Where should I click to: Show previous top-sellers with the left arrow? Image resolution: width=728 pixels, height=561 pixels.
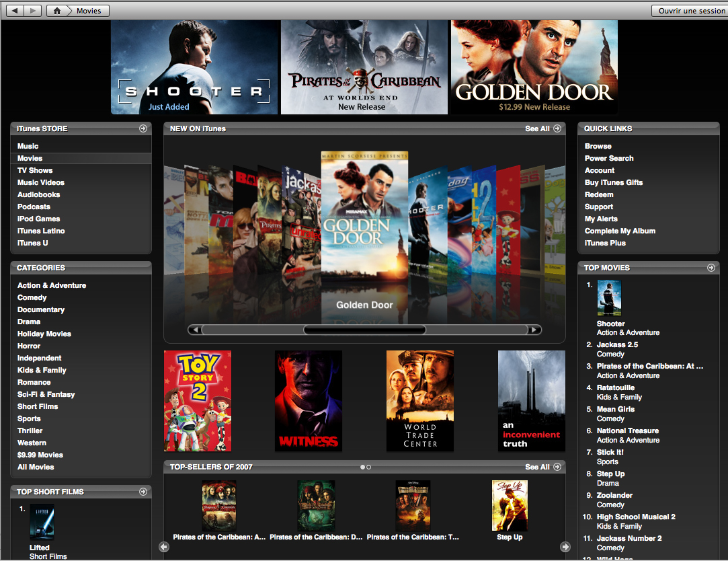164,547
